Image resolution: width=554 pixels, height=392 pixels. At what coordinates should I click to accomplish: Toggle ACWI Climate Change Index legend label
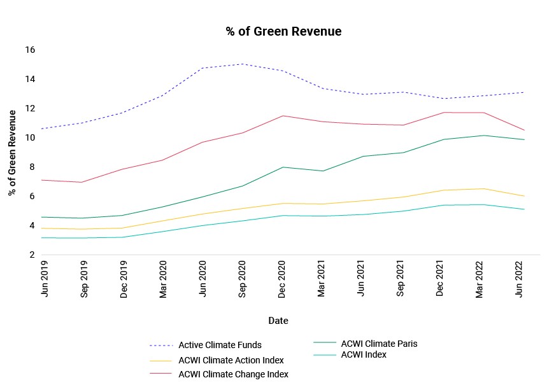233,374
